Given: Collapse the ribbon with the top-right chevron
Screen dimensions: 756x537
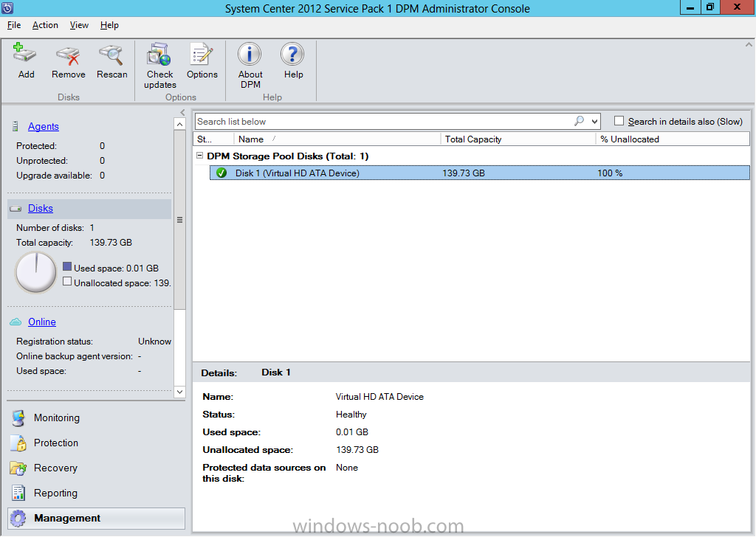Looking at the screenshot, I should pyautogui.click(x=749, y=44).
